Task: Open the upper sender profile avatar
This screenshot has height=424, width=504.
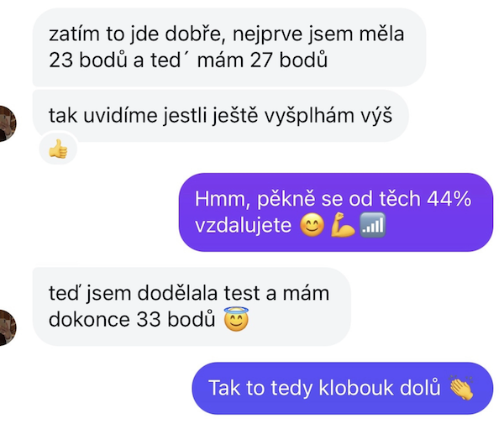Action: click(x=7, y=123)
